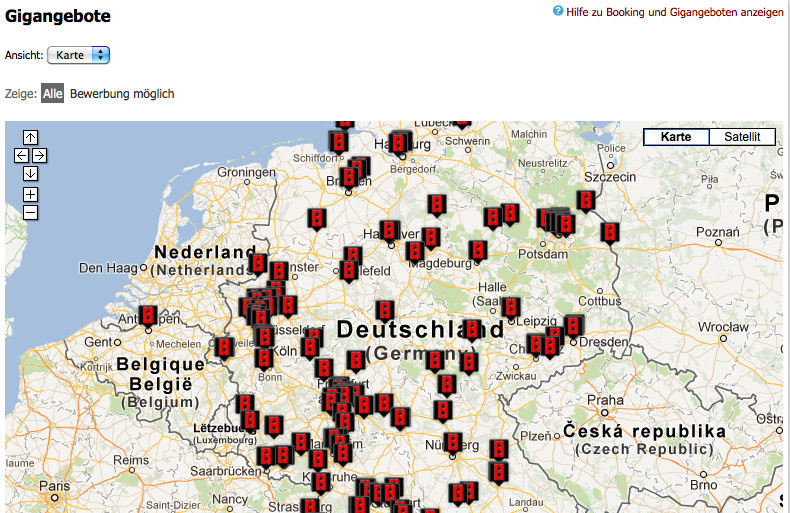This screenshot has width=790, height=513.
Task: Open the gig marker below Szczecin
Action: (585, 202)
